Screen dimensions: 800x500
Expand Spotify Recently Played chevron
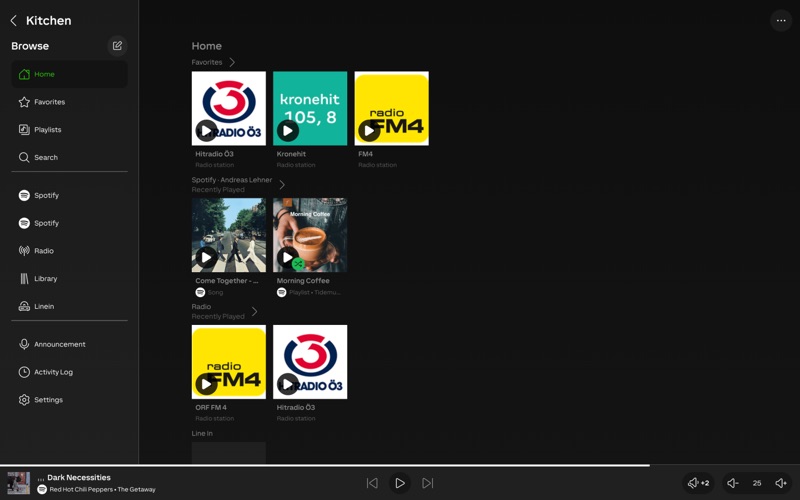click(x=282, y=185)
